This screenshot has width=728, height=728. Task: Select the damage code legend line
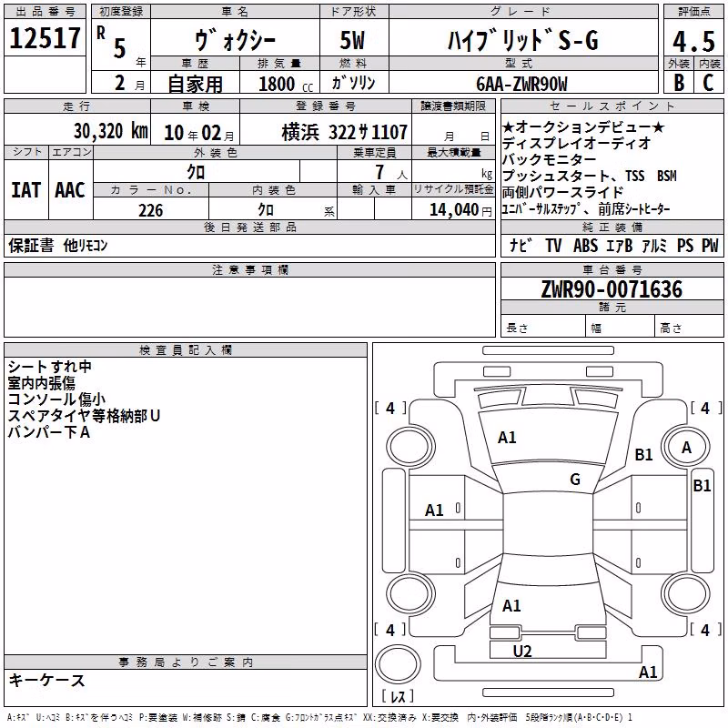[x=319, y=717]
